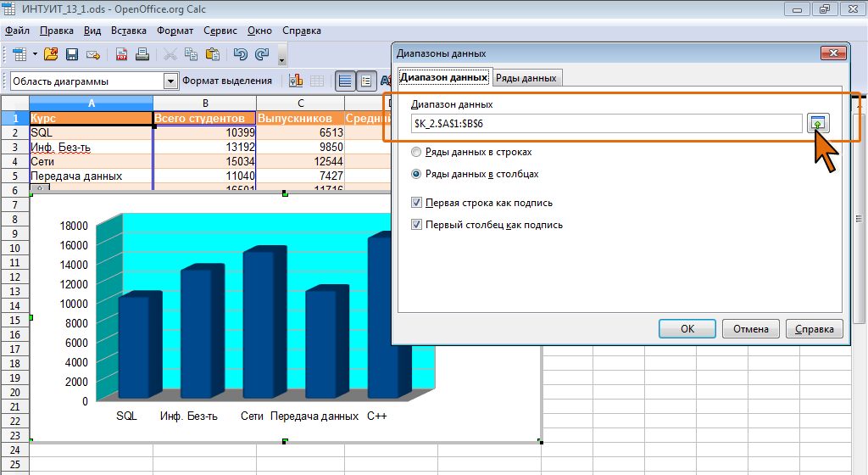The image size is (868, 475).
Task: Open the chart element selector dropdown
Action: [x=170, y=81]
